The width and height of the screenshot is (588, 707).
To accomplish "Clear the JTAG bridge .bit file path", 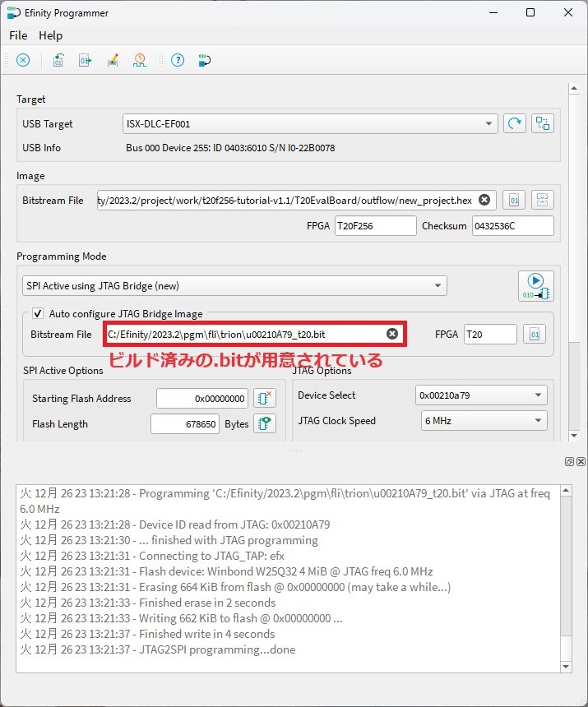I will pyautogui.click(x=392, y=334).
